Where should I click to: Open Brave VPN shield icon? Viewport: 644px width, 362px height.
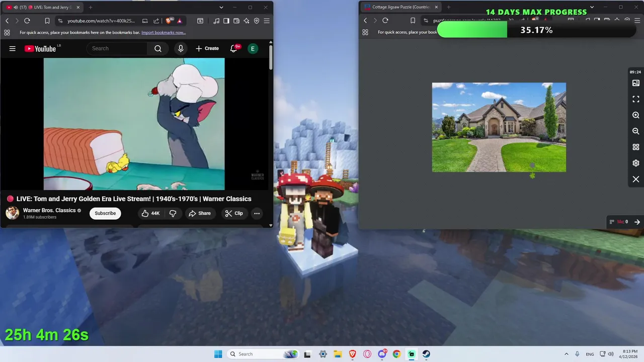point(256,21)
